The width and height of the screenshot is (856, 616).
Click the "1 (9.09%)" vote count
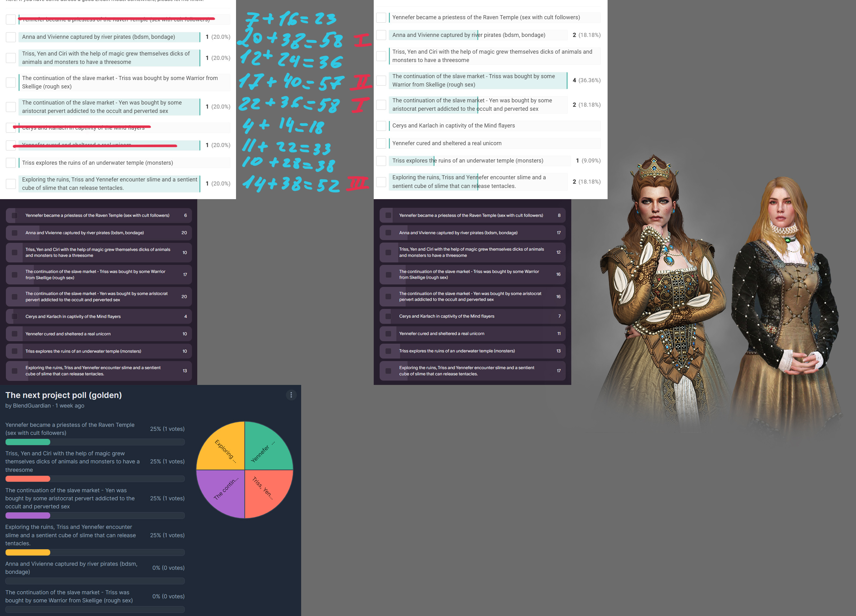[588, 161]
